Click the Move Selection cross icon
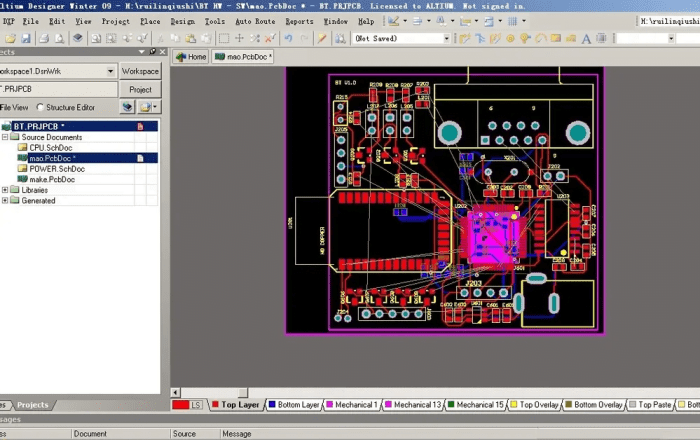Viewport: 700px width, 440px height. tap(239, 38)
